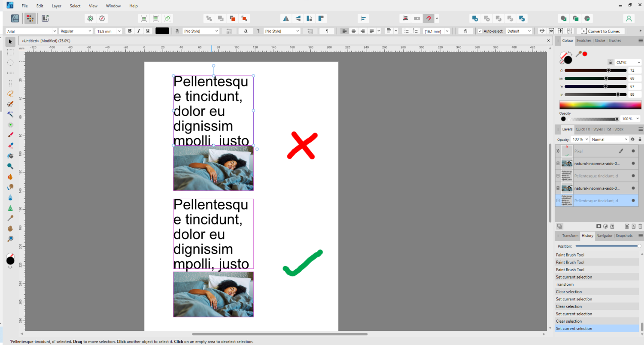The width and height of the screenshot is (644, 345).
Task: Open the Layer menu
Action: [x=56, y=6]
